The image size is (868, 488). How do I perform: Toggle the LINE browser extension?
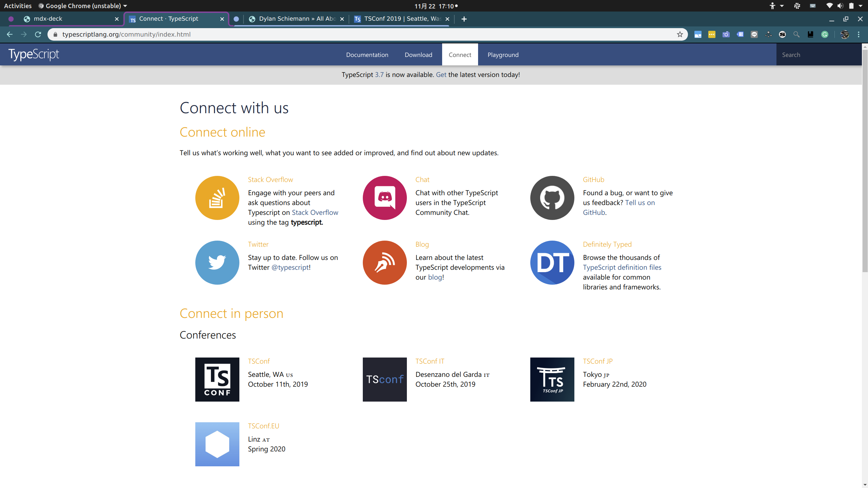click(x=754, y=34)
